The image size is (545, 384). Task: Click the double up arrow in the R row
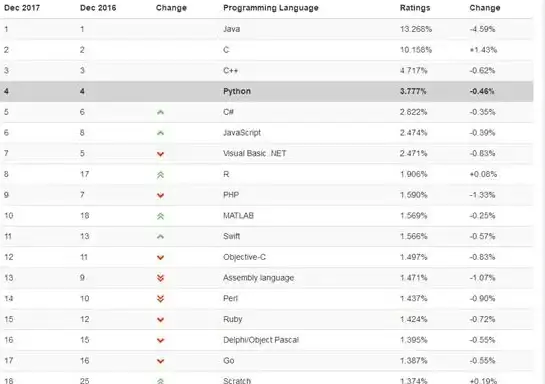160,175
